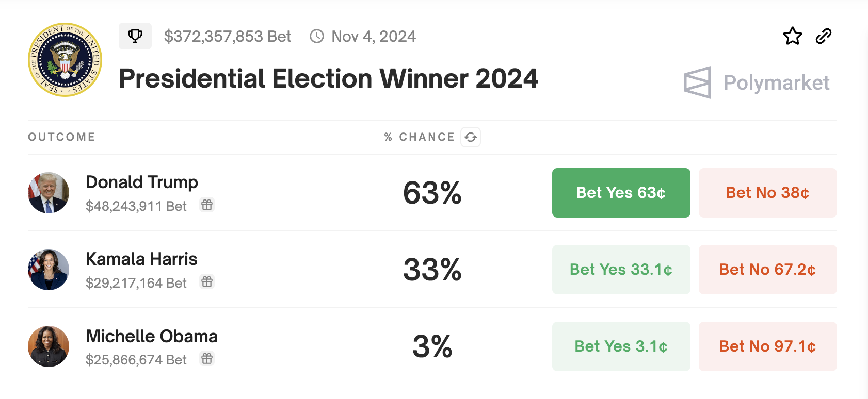Choose Bet No 67.2¢ for Kamala Harris
Screen dimensions: 868x399
point(767,270)
